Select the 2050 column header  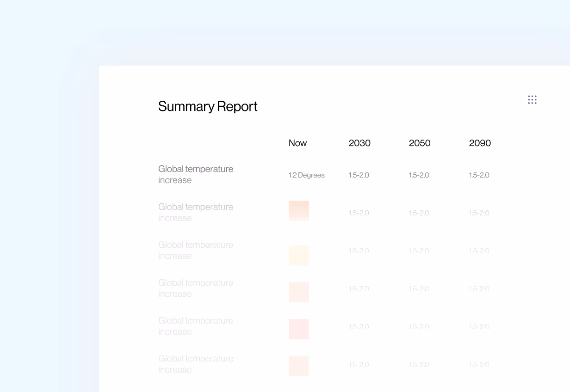[x=420, y=143]
